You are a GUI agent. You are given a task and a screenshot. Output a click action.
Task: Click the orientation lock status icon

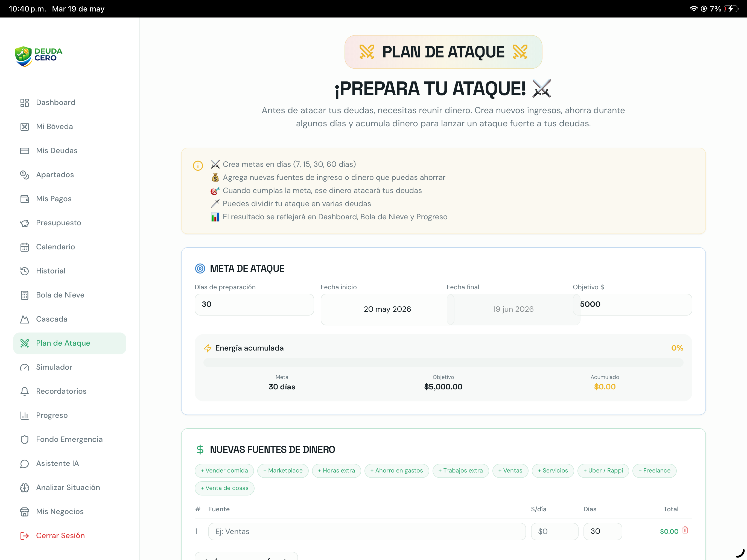[704, 9]
